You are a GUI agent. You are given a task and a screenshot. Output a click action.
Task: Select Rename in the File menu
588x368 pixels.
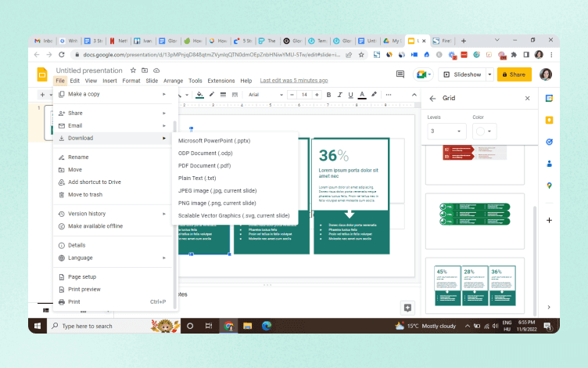pyautogui.click(x=113, y=157)
